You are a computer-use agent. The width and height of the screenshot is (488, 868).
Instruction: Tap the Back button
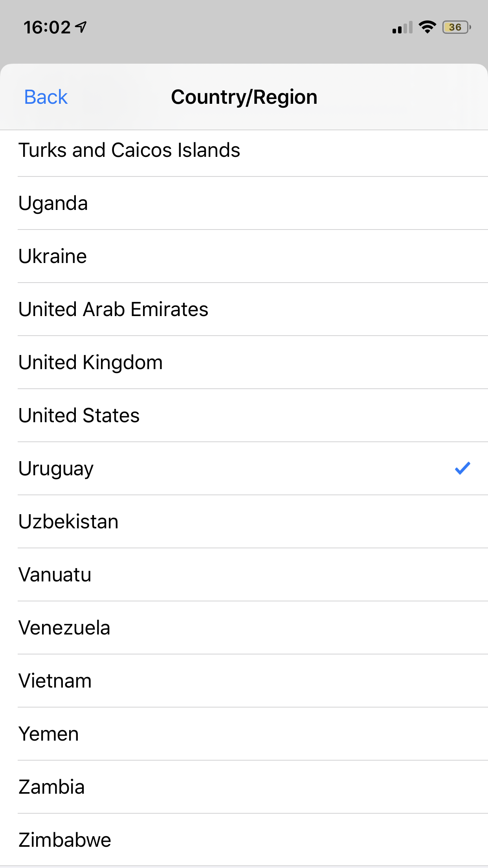pyautogui.click(x=46, y=97)
